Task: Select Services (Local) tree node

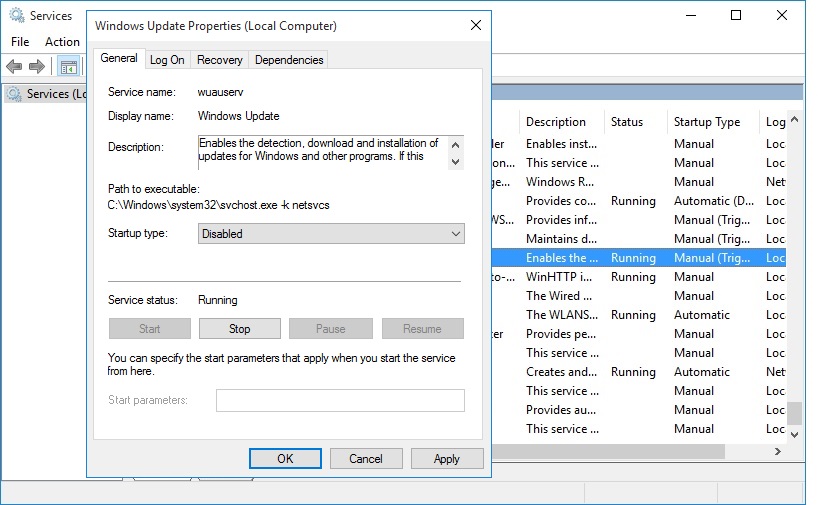Action: (47, 94)
